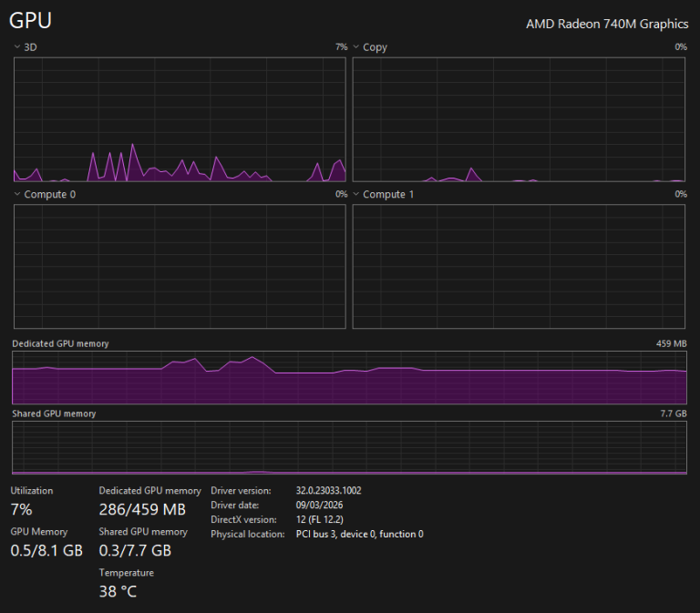Click the GPU heading title
Image resolution: width=700 pixels, height=613 pixels.
click(x=30, y=21)
